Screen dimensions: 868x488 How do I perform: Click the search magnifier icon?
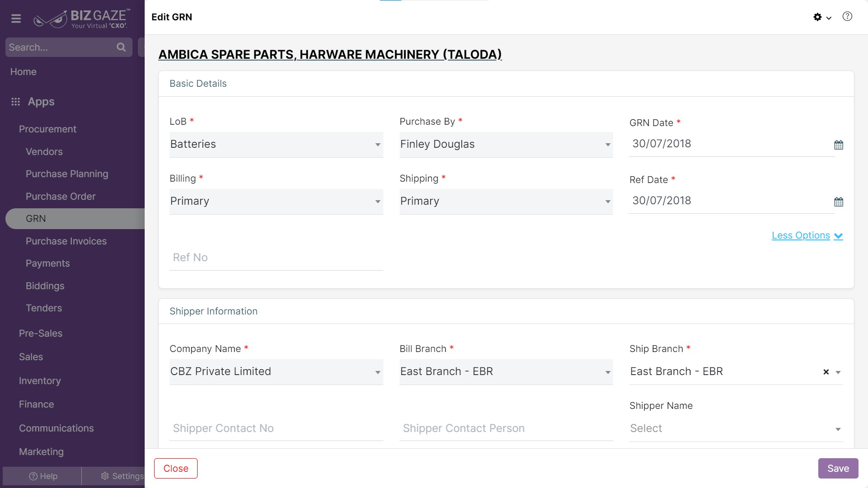(121, 47)
